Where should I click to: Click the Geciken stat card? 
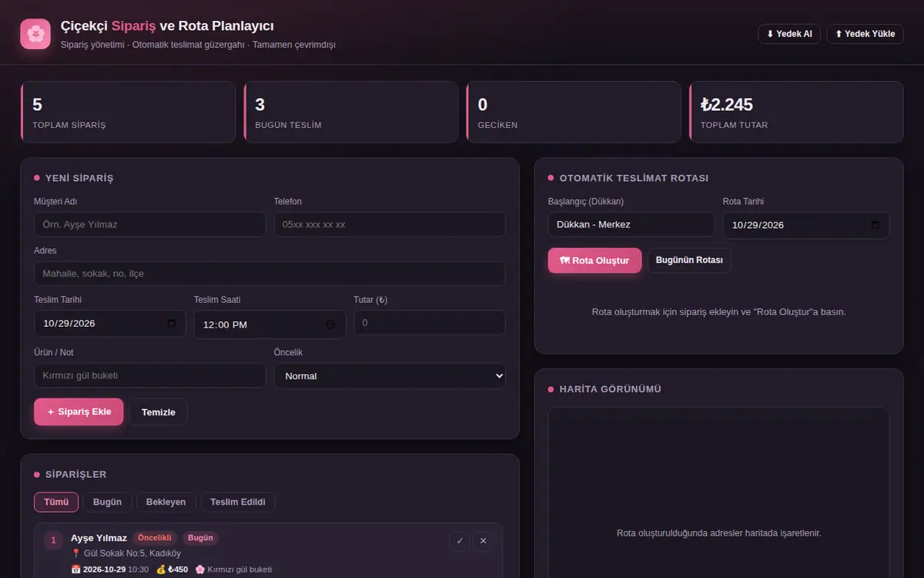[574, 112]
